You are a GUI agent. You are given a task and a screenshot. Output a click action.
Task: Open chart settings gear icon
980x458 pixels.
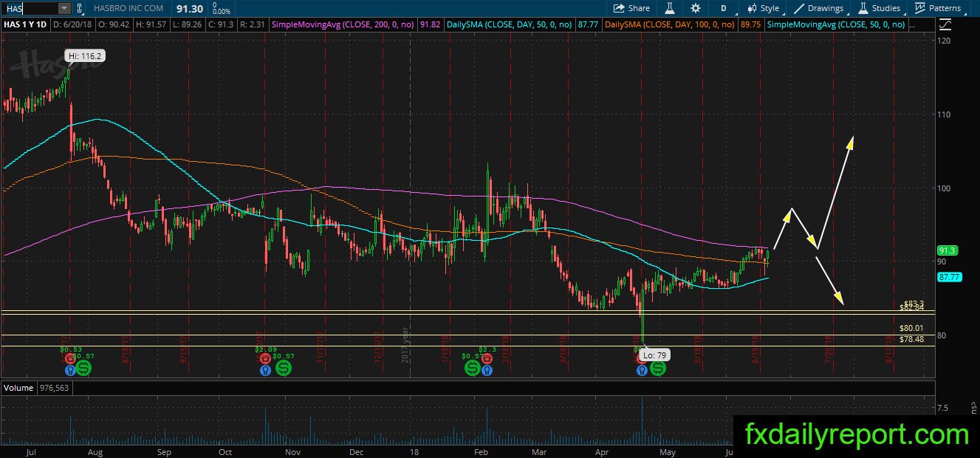tap(696, 8)
